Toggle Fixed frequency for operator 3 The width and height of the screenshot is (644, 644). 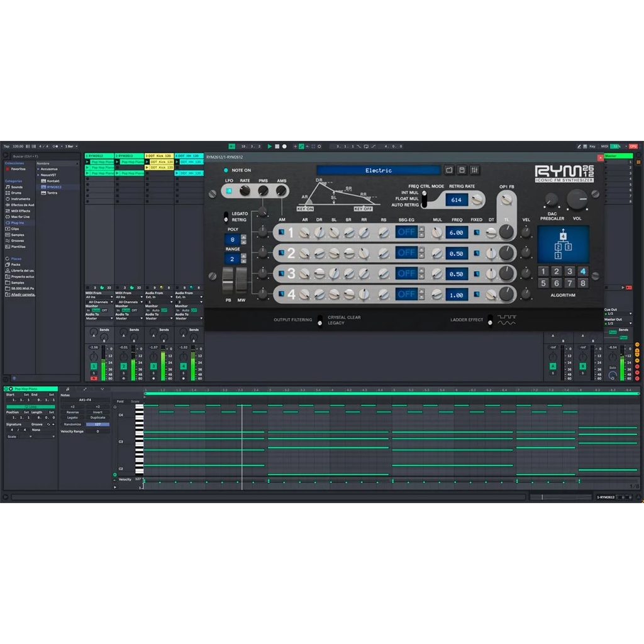click(x=477, y=274)
